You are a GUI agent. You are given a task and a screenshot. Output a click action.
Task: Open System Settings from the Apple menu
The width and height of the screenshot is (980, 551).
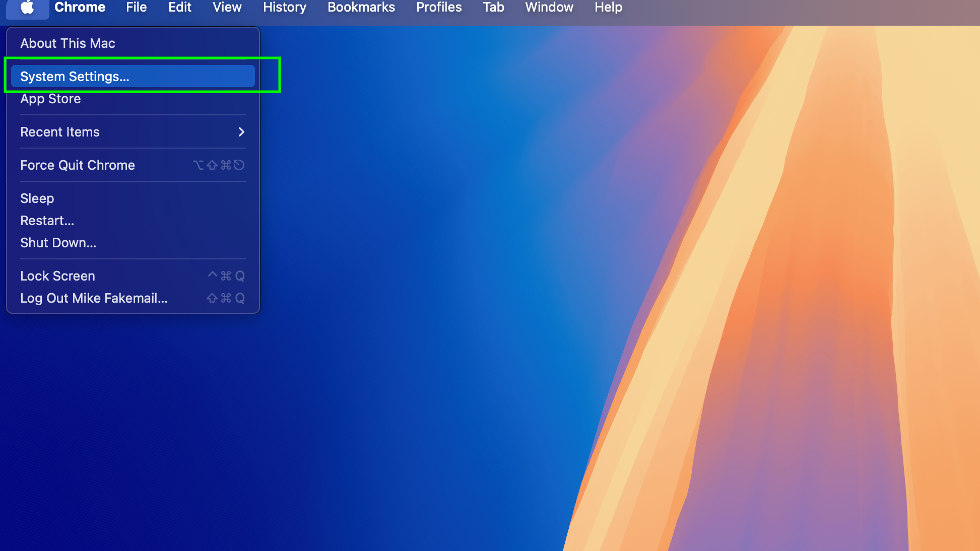tap(75, 76)
